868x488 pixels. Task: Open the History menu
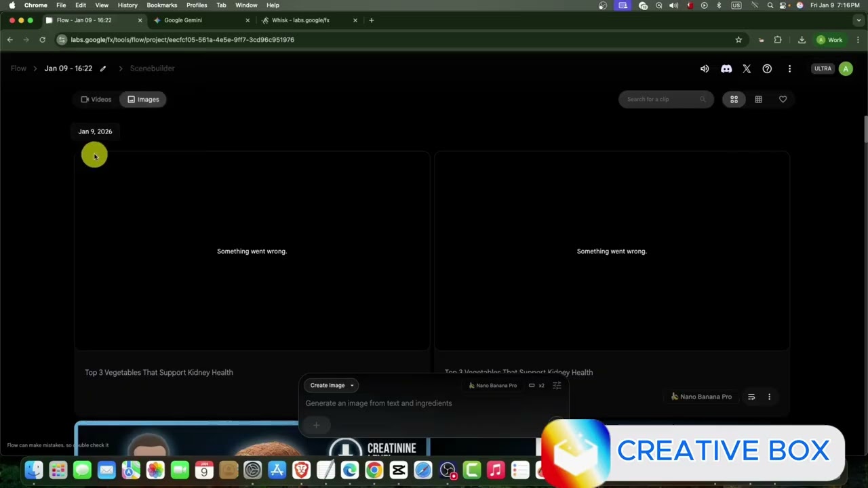coord(127,5)
